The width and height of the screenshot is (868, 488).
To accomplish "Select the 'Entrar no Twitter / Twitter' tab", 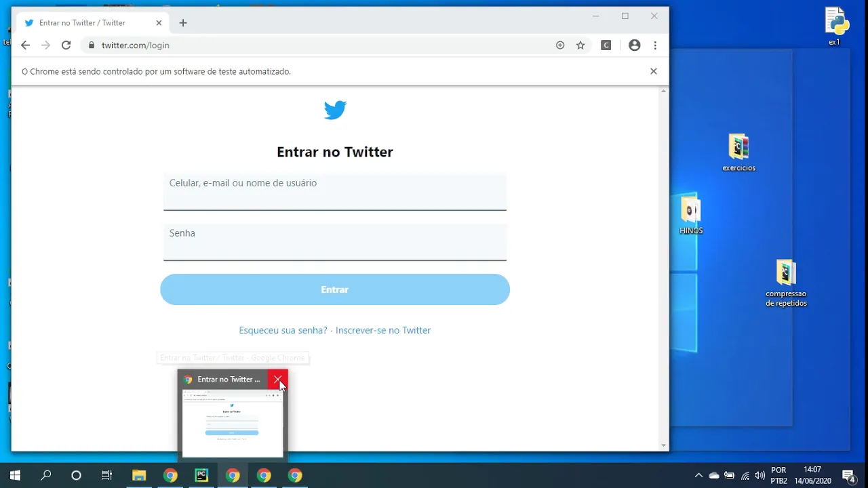I will [93, 23].
